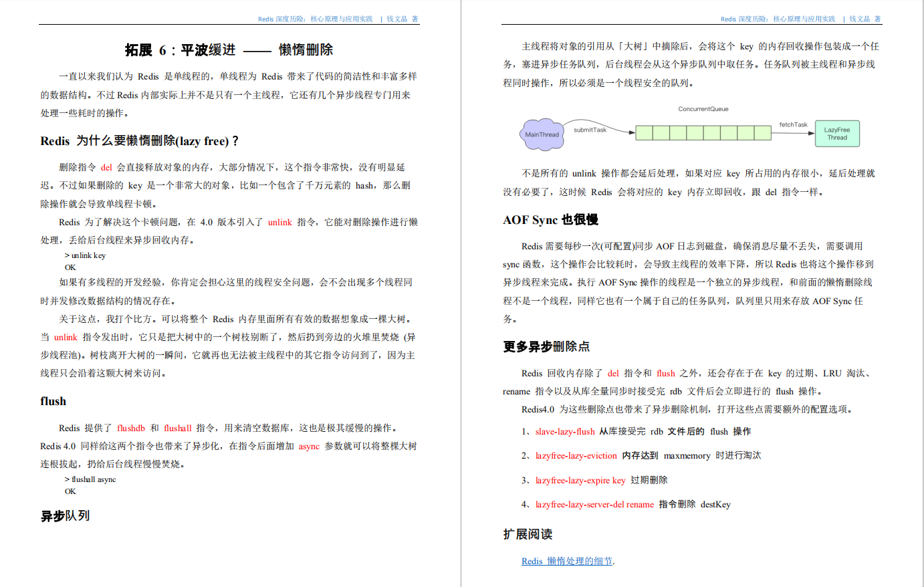Click the red unlink keyword in the text
924x587 pixels.
279,223
